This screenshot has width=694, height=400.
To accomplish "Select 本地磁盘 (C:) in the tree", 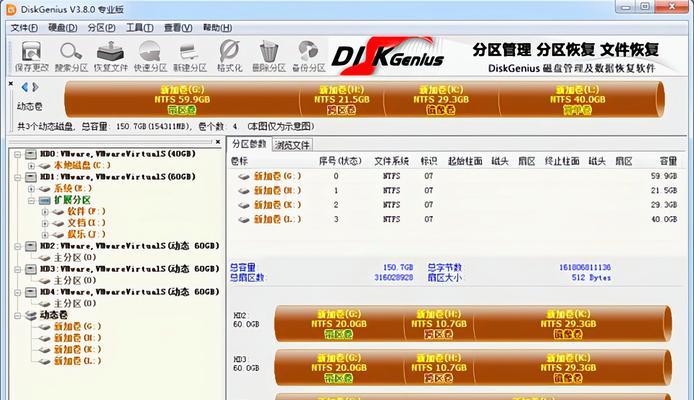I will pyautogui.click(x=82, y=165).
